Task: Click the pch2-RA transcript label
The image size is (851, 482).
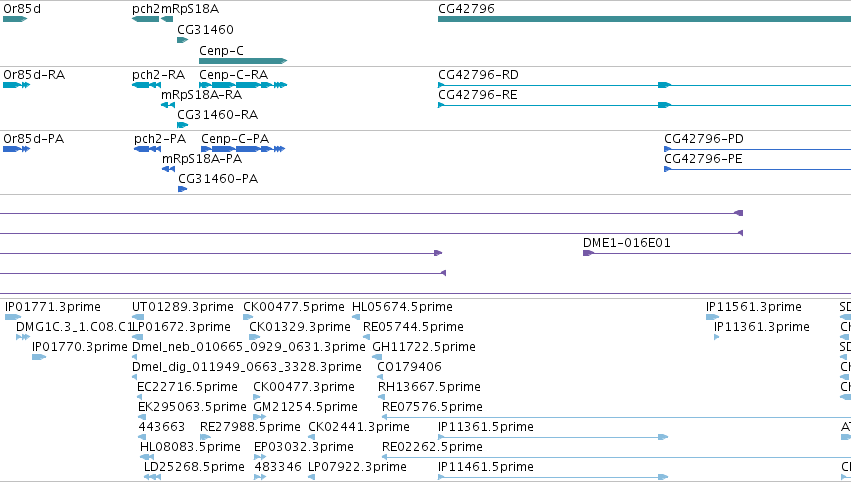Action: [158, 75]
